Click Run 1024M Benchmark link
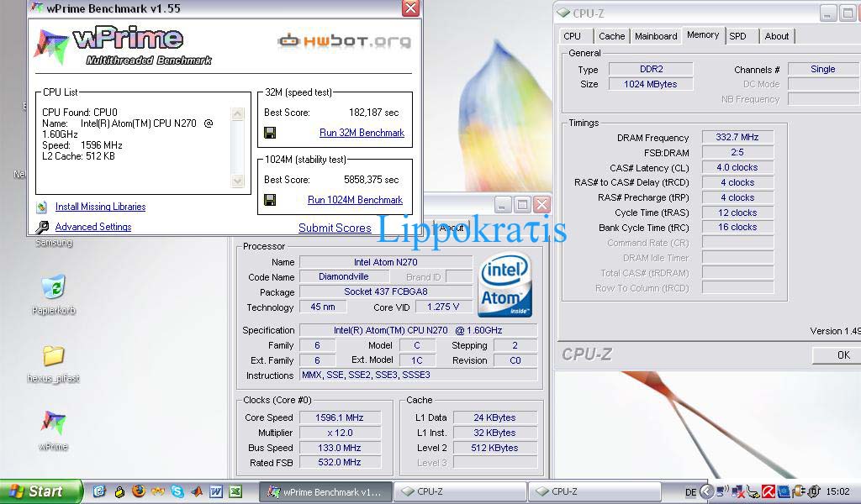 (355, 200)
